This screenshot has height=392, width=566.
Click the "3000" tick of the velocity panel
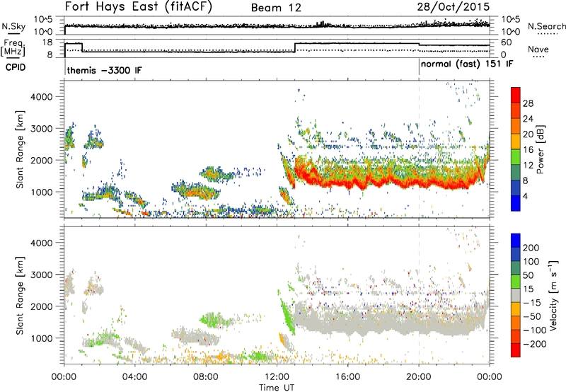[42, 275]
